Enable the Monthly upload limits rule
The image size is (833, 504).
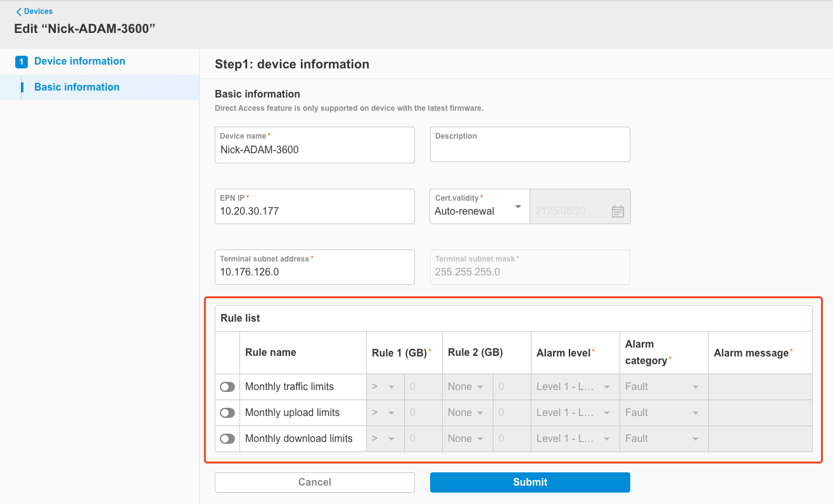[227, 412]
